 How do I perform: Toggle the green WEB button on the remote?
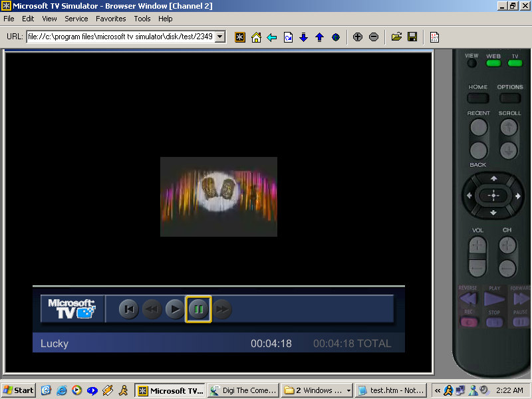493,64
